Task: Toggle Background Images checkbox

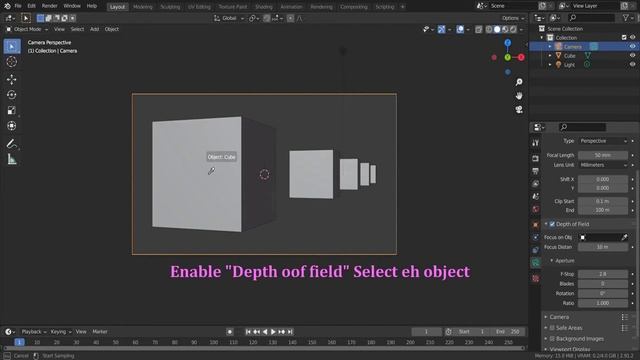Action: click(x=552, y=339)
